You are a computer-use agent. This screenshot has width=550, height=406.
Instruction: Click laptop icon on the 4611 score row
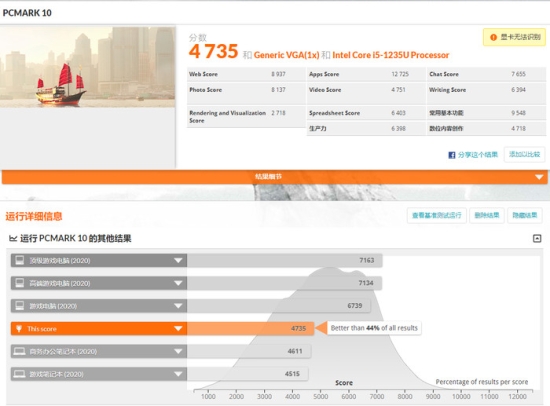point(20,351)
